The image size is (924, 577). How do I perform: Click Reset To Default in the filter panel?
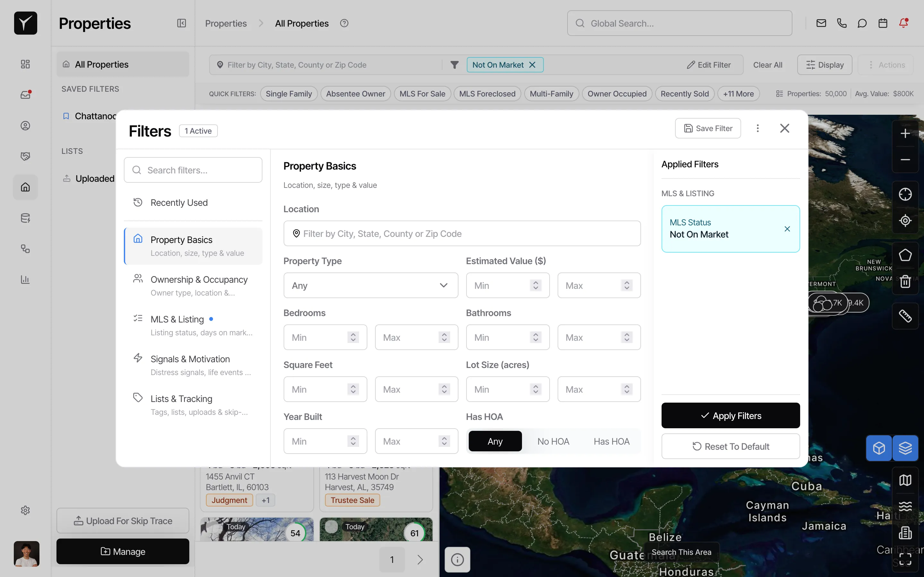pos(730,446)
